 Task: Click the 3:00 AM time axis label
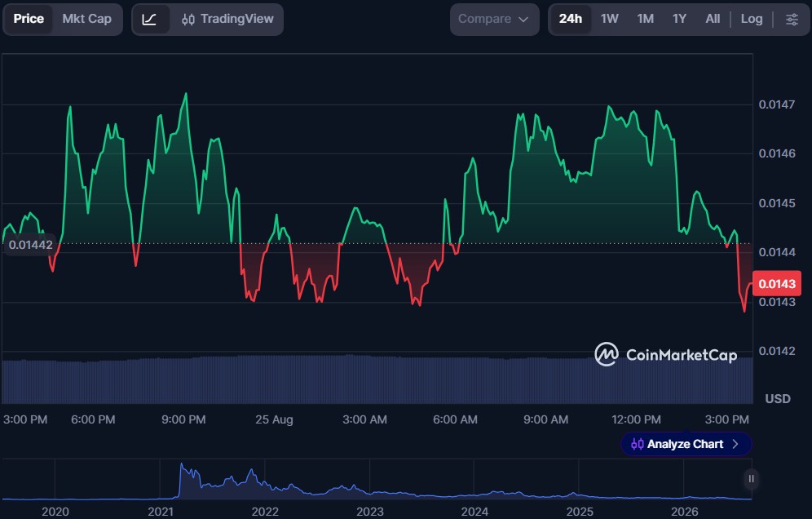point(364,419)
